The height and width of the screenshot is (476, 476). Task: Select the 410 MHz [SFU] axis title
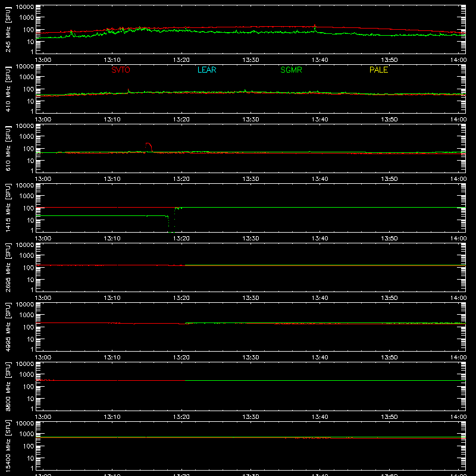[8, 89]
